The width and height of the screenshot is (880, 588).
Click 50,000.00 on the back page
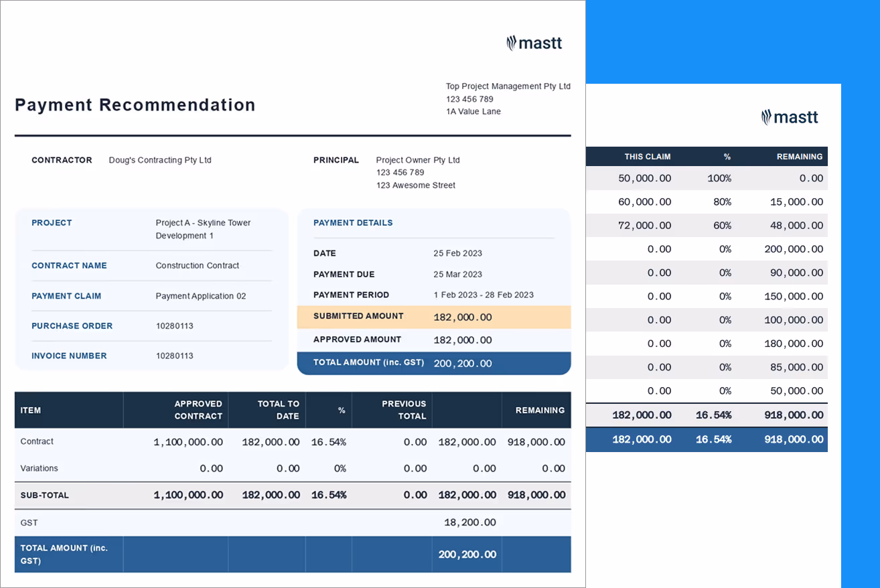point(645,178)
